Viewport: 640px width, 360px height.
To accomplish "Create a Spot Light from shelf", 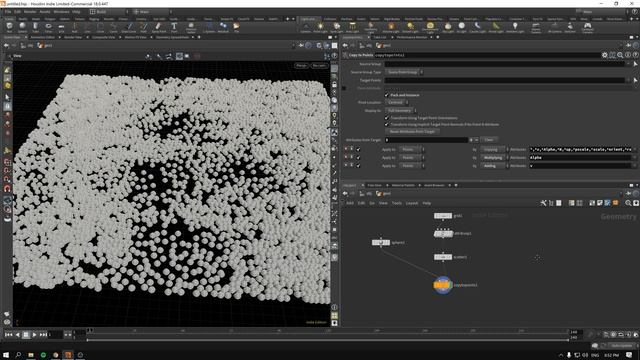I will [336, 27].
